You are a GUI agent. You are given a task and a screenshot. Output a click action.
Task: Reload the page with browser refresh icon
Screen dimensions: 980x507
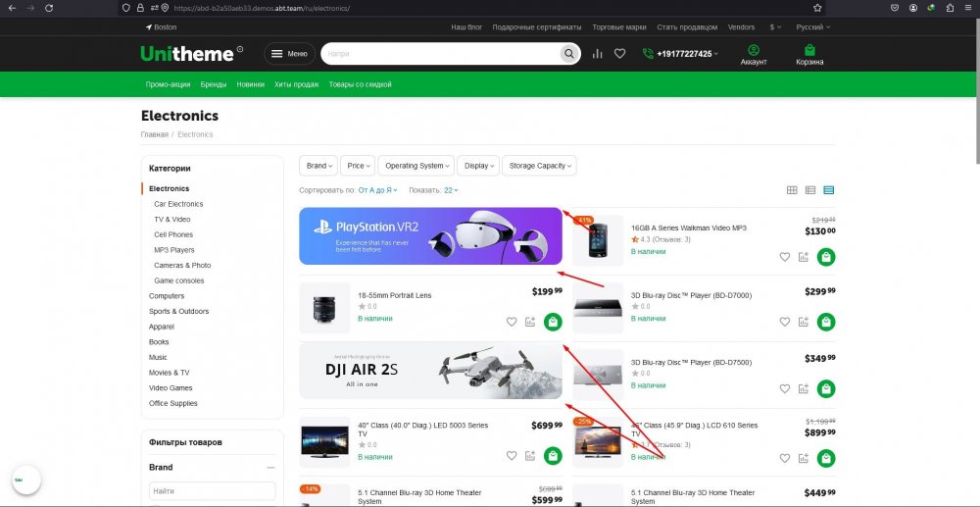[49, 8]
